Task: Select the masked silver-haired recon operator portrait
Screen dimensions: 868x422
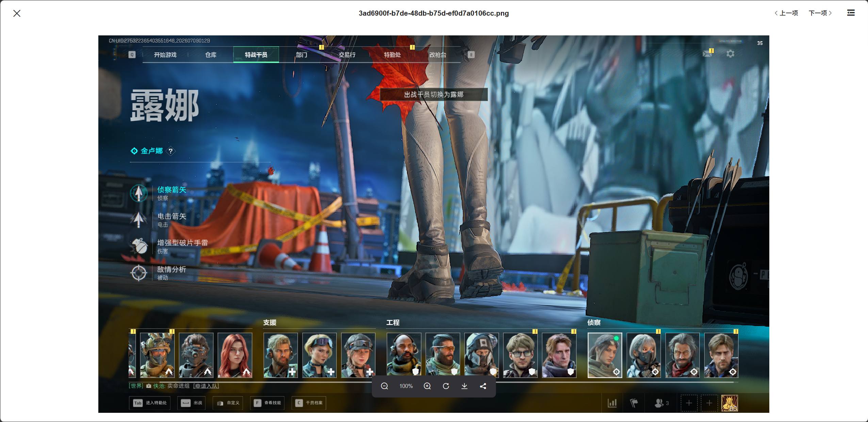Action: pos(643,355)
